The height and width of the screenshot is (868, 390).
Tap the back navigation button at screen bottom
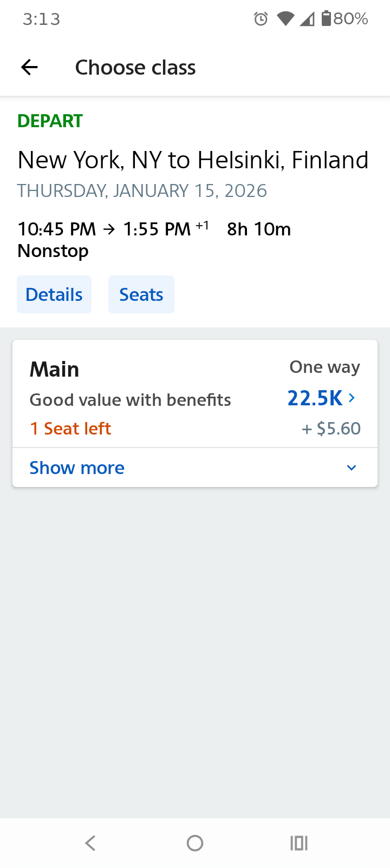[90, 843]
